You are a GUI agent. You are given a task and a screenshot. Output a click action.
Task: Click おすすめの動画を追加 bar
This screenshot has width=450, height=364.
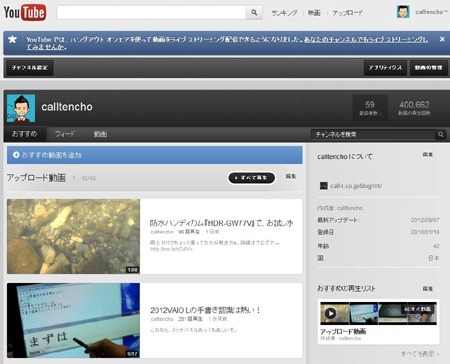click(155, 155)
